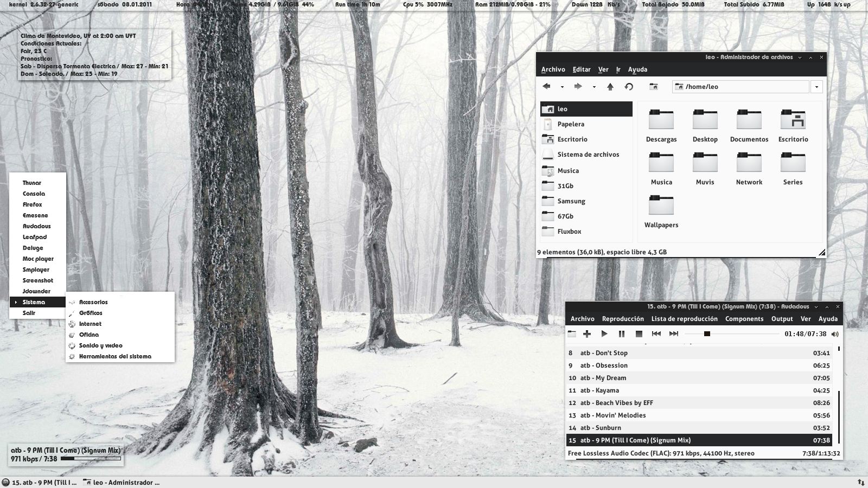Select the Descargas folder icon

[x=661, y=119]
